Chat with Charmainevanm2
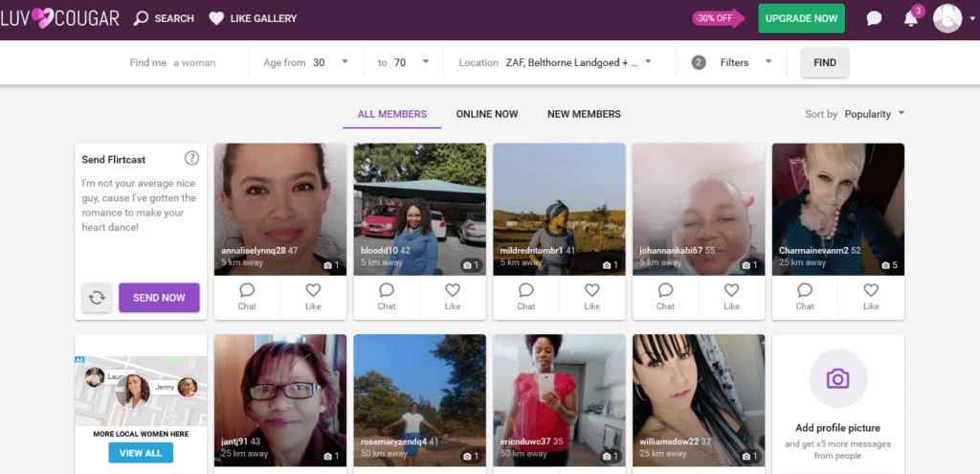Screen dimensions: 980x474 [804, 297]
